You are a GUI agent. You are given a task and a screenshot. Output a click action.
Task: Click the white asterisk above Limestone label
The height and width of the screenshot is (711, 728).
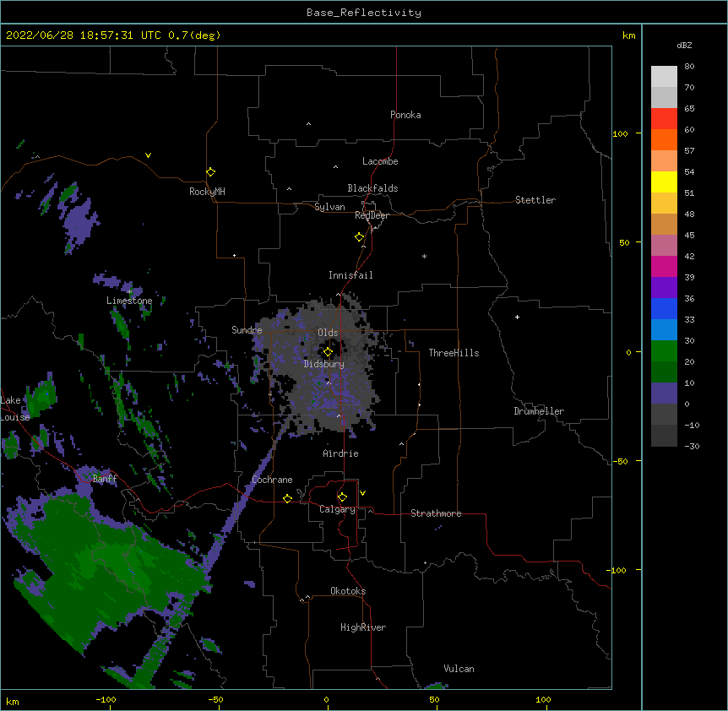point(129,292)
